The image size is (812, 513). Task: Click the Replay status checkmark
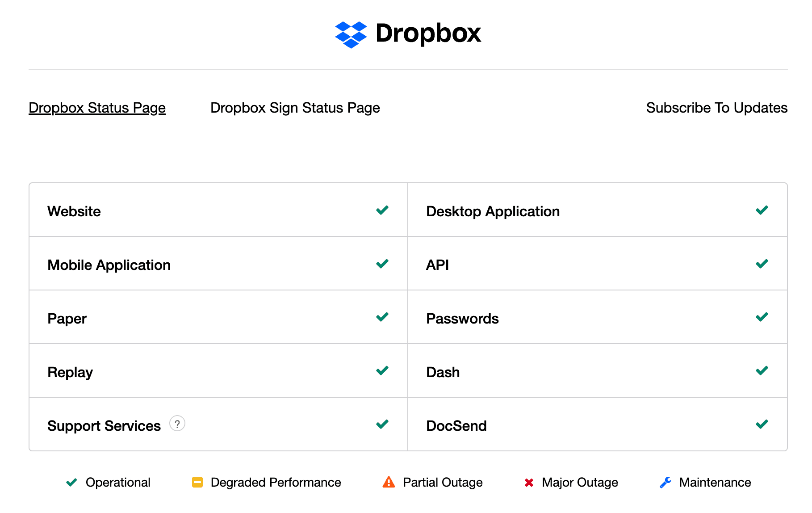tap(382, 370)
